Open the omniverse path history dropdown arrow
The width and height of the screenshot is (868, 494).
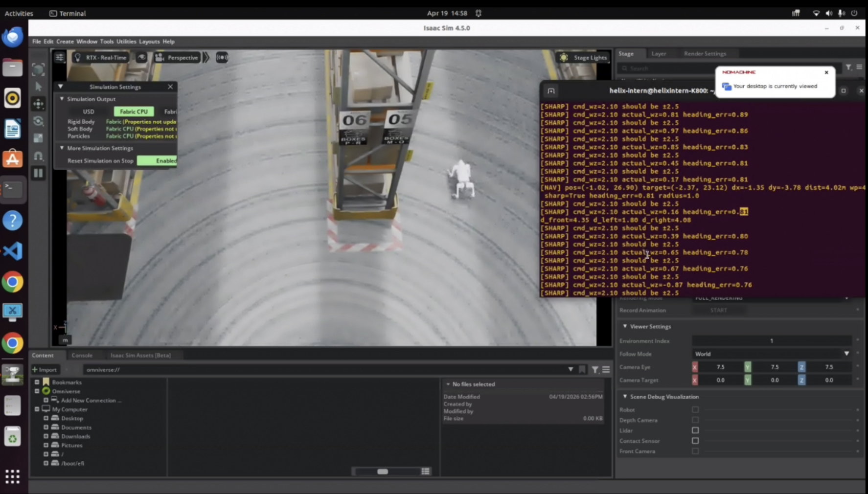click(571, 370)
